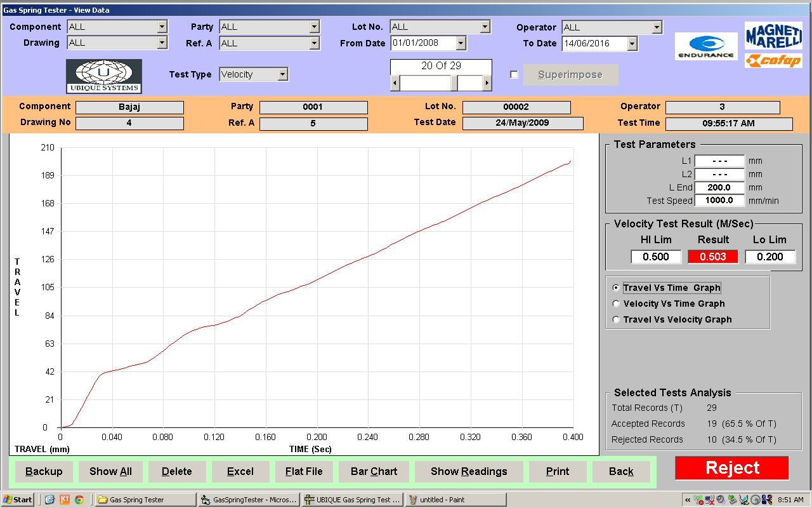This screenshot has width=812, height=508.
Task: Click the L End value field
Action: click(x=719, y=188)
